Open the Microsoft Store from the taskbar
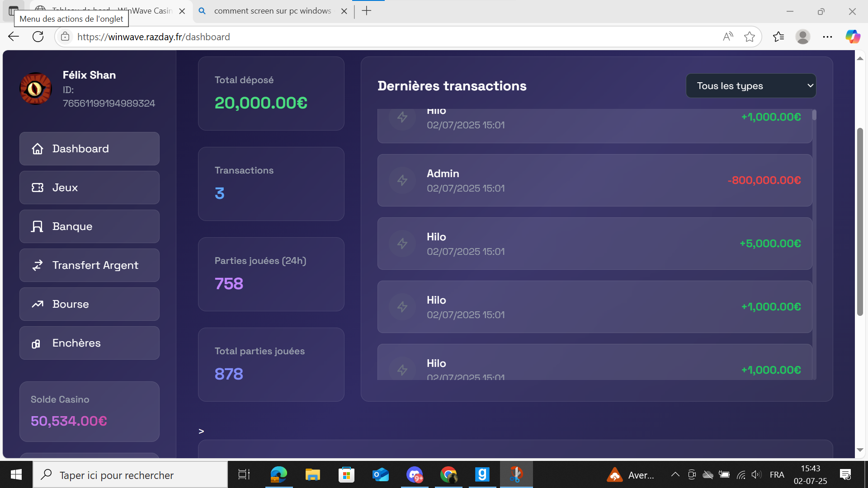Image resolution: width=868 pixels, height=488 pixels. click(347, 474)
